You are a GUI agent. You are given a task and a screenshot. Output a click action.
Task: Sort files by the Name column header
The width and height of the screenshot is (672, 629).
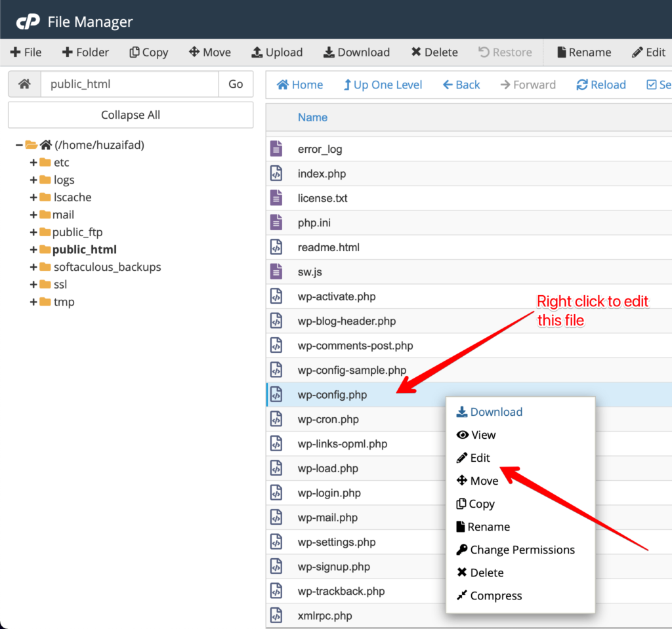coord(312,117)
